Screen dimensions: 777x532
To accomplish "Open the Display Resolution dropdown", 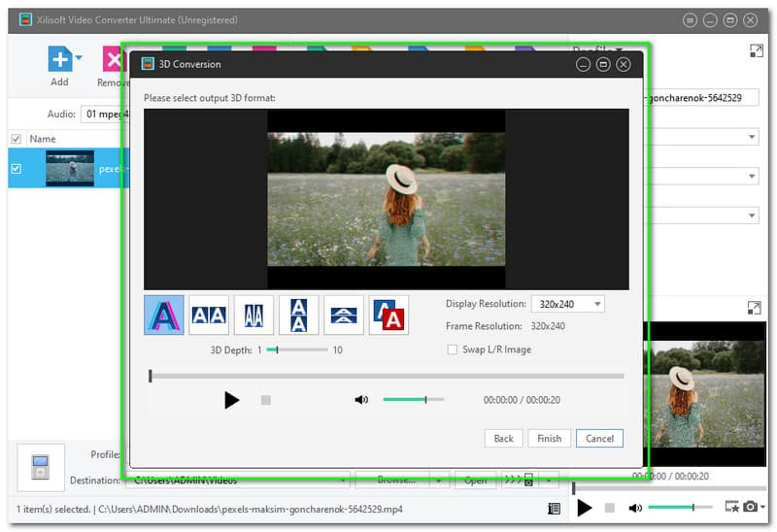I will click(567, 304).
